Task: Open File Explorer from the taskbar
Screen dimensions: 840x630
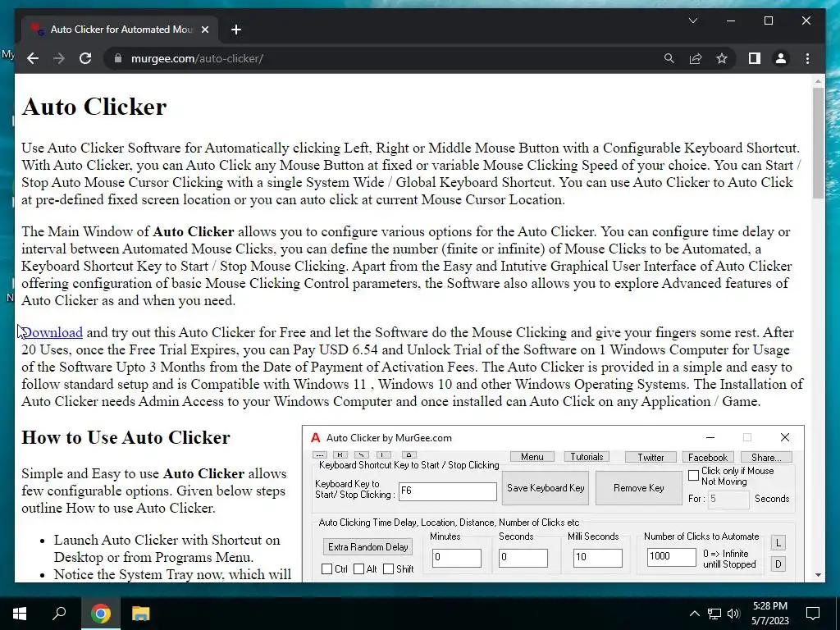Action: 141,614
